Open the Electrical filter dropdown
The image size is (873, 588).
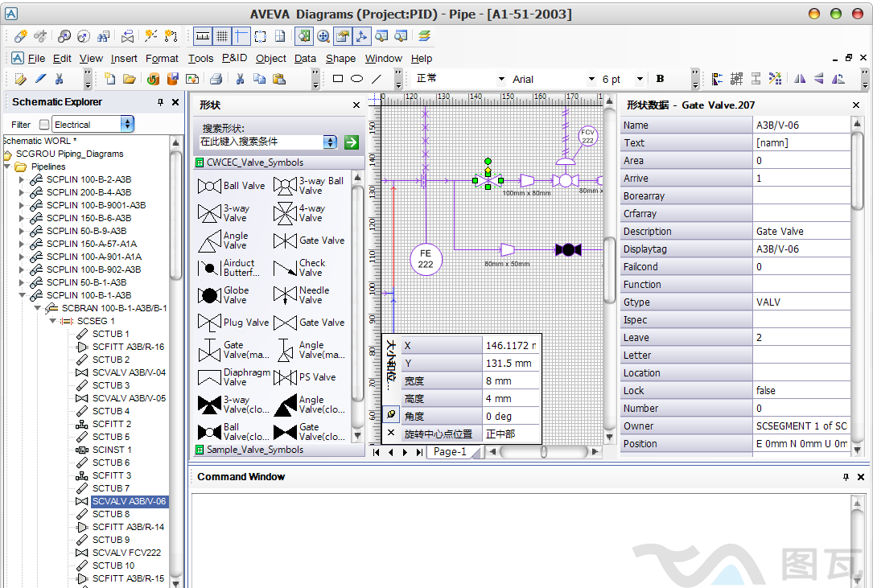coord(127,124)
